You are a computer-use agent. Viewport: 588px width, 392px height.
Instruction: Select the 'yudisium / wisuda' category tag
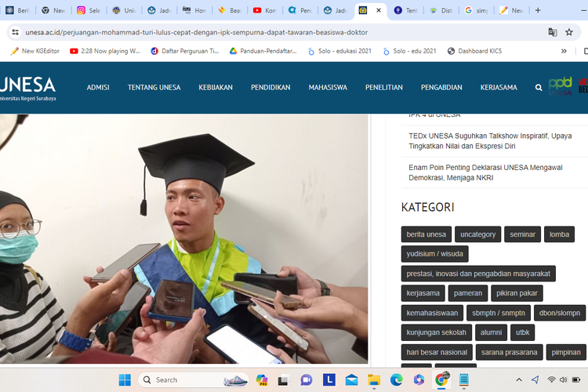[434, 254]
